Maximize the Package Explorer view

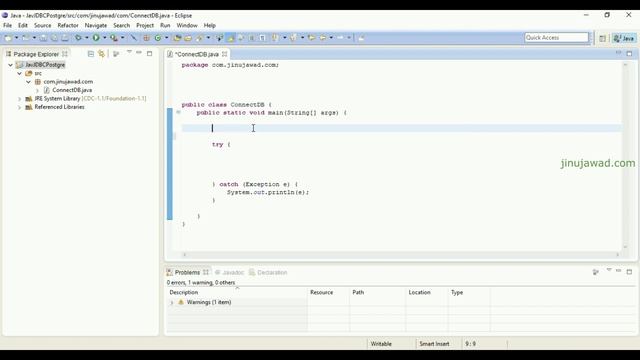[149, 53]
